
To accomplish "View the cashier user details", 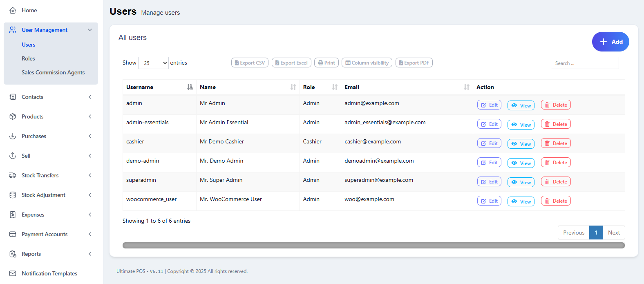I will tap(521, 144).
